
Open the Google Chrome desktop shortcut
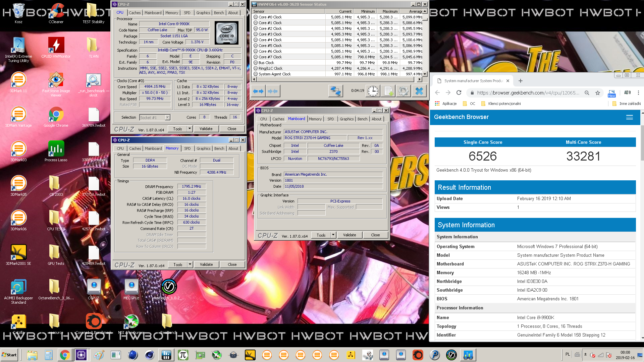pos(56,117)
